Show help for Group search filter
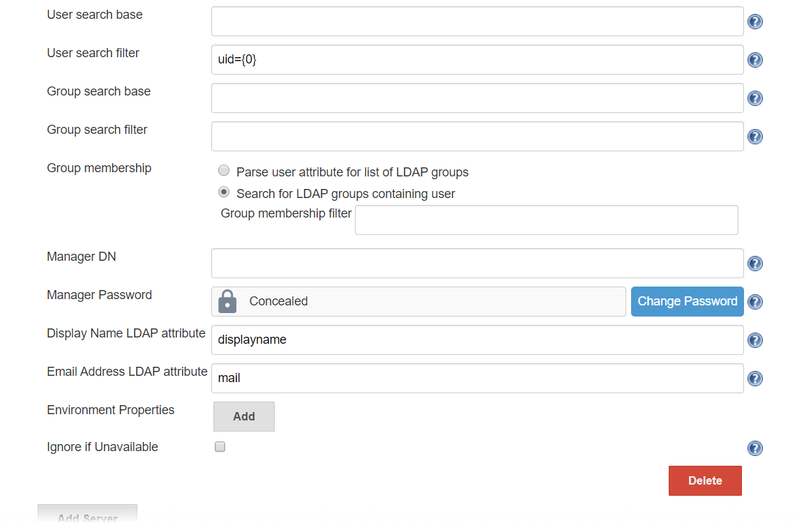 pos(754,137)
